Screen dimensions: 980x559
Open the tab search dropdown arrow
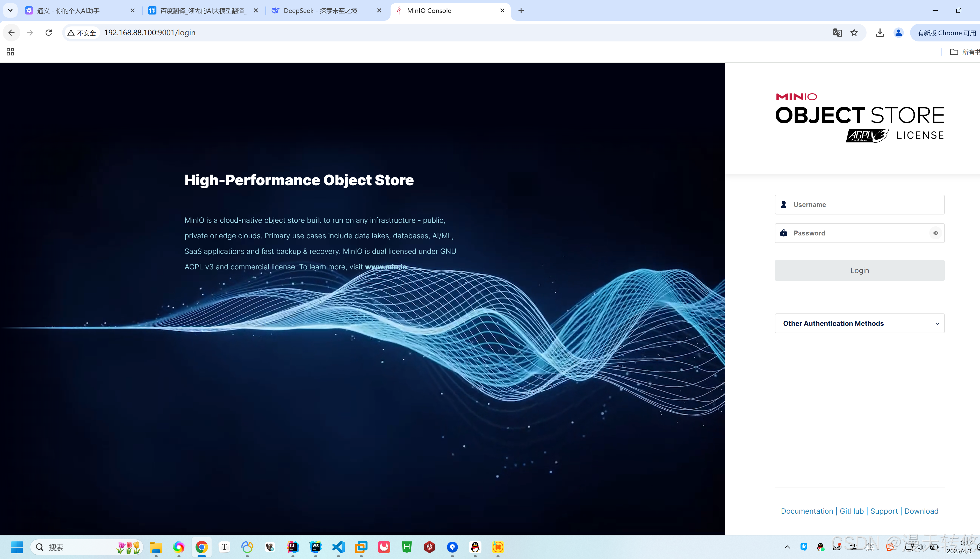10,10
